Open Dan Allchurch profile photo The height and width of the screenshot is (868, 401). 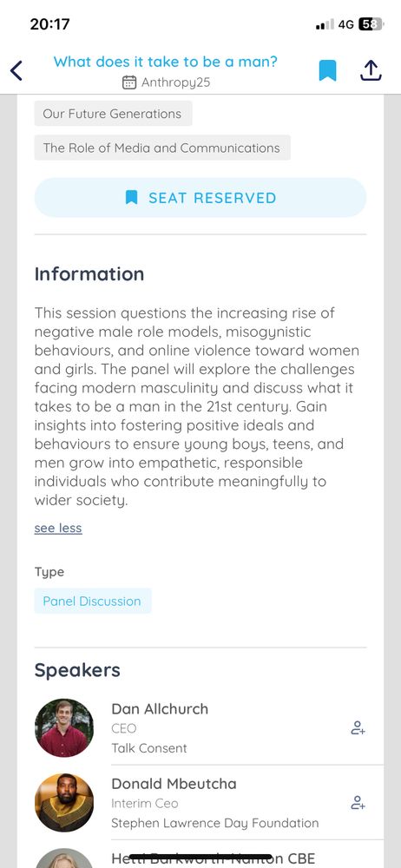click(64, 728)
